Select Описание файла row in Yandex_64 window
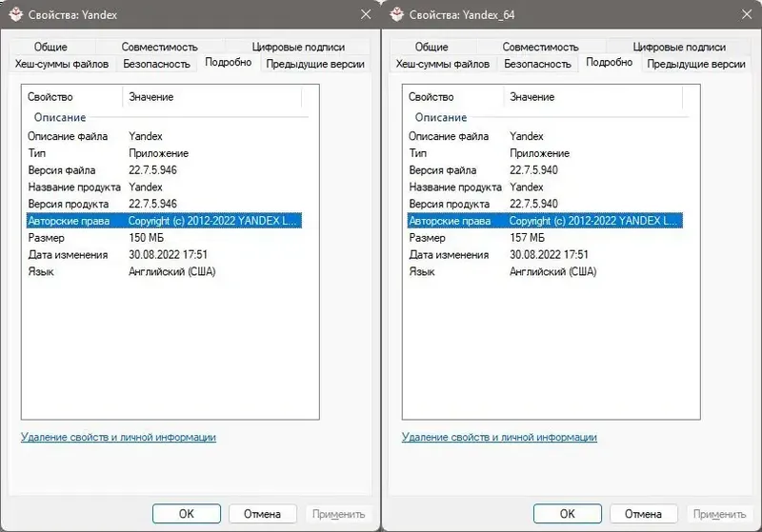Viewport: 762px width, 532px height. pos(545,136)
